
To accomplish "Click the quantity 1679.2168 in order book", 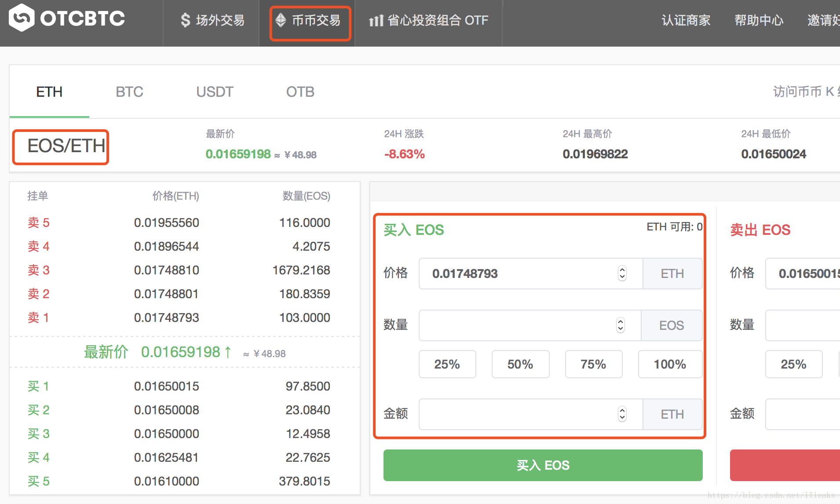I will [x=301, y=270].
